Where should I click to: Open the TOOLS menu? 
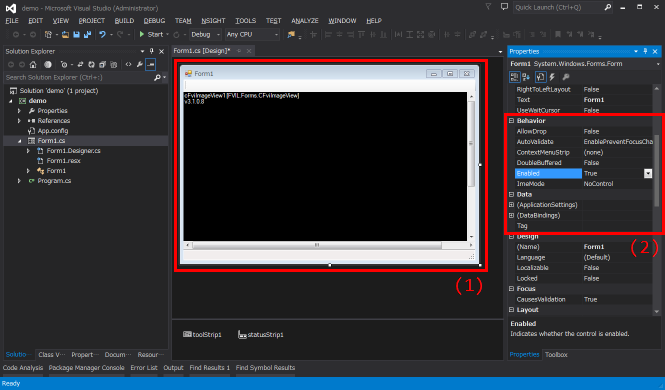[246, 20]
